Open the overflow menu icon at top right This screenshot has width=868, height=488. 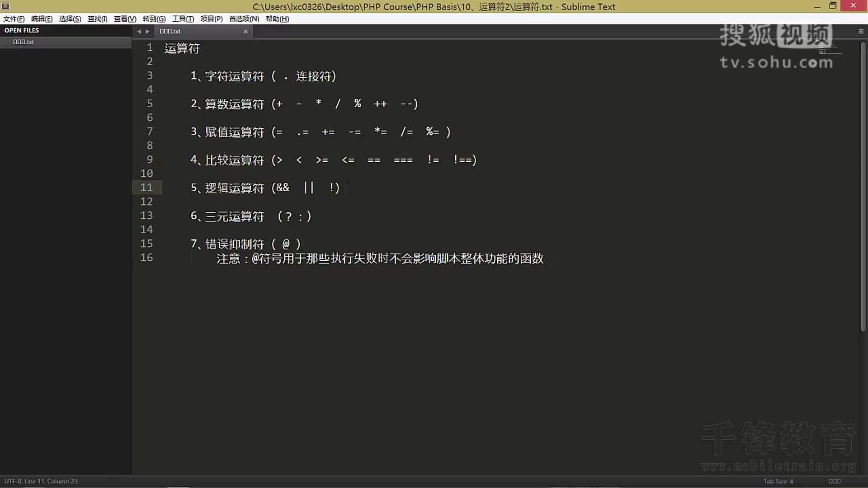pyautogui.click(x=860, y=31)
